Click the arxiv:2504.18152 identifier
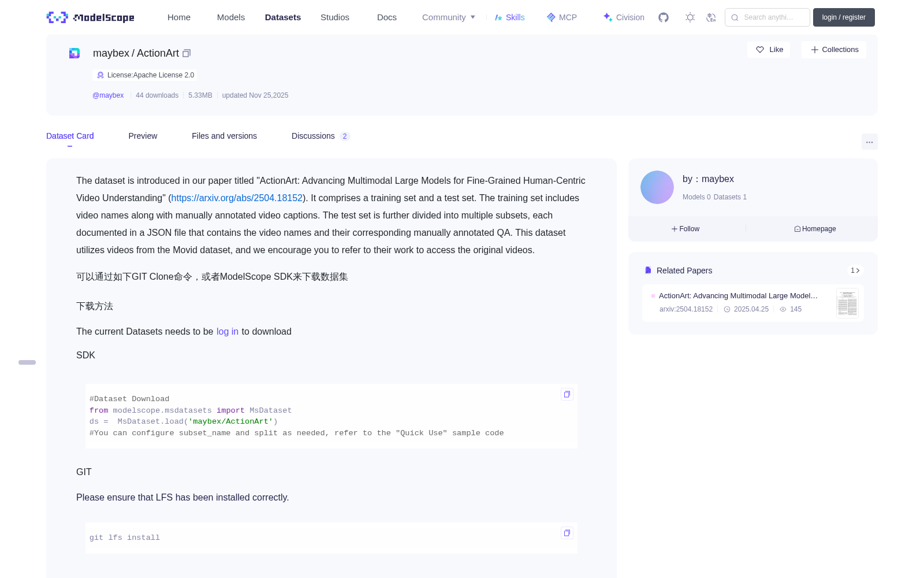924x578 pixels. (686, 309)
